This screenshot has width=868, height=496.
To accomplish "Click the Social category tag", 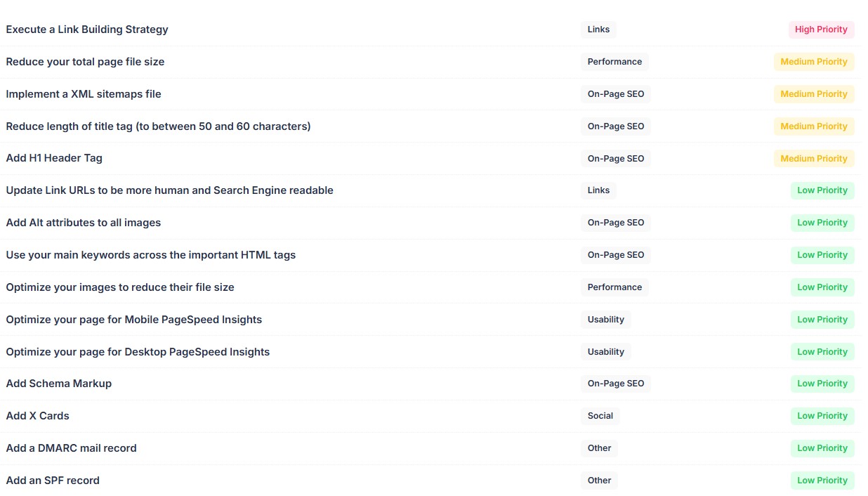I will (600, 416).
